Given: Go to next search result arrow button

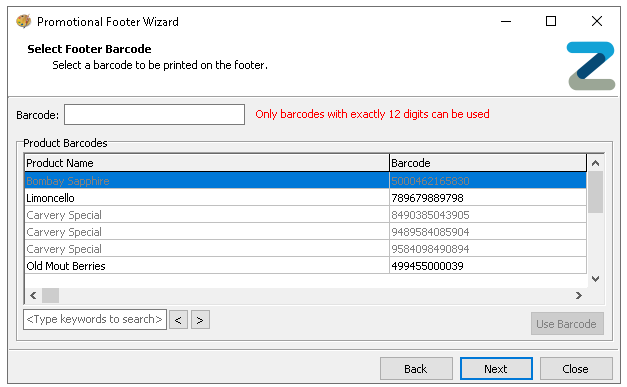Looking at the screenshot, I should [x=200, y=320].
